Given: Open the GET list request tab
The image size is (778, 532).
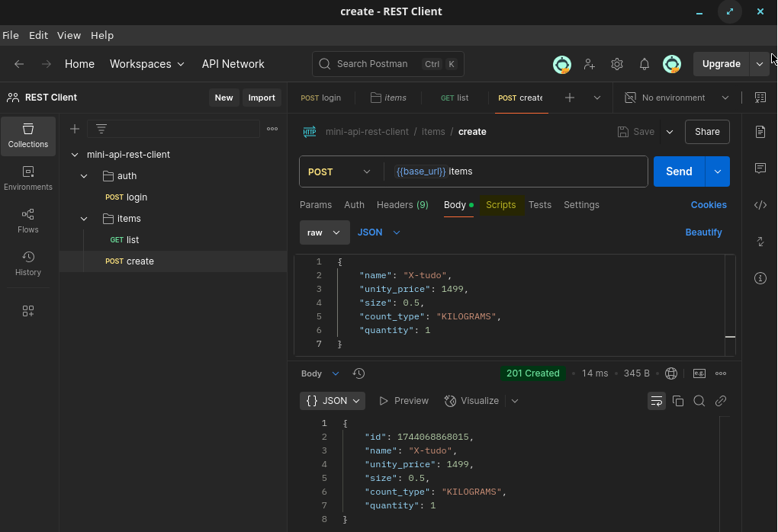Looking at the screenshot, I should point(455,98).
